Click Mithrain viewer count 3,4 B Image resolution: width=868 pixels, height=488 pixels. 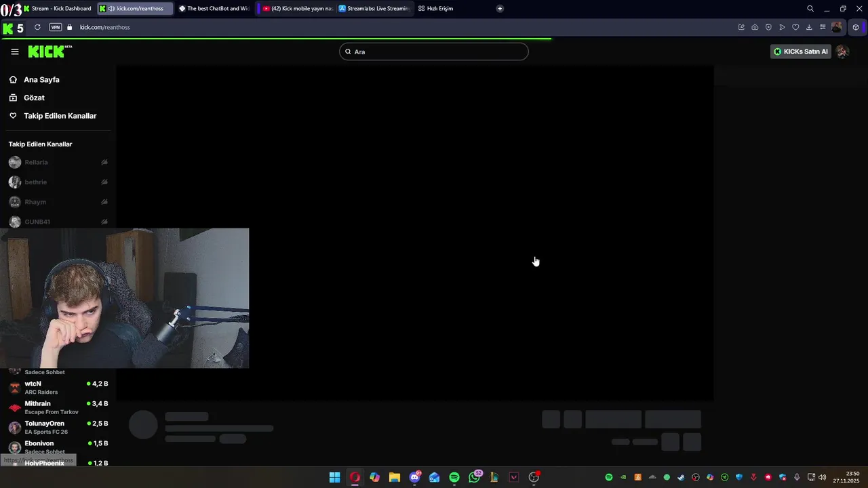(98, 403)
